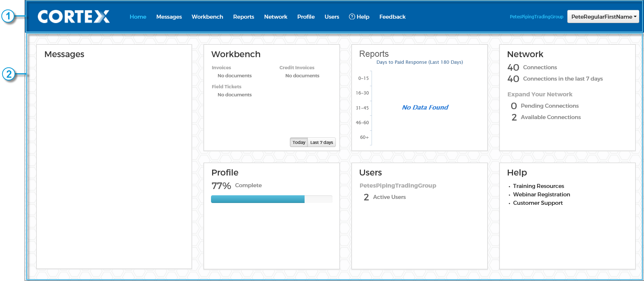Viewport: 644px width, 281px height.
Task: Click the No Data Found message
Action: pyautogui.click(x=425, y=107)
